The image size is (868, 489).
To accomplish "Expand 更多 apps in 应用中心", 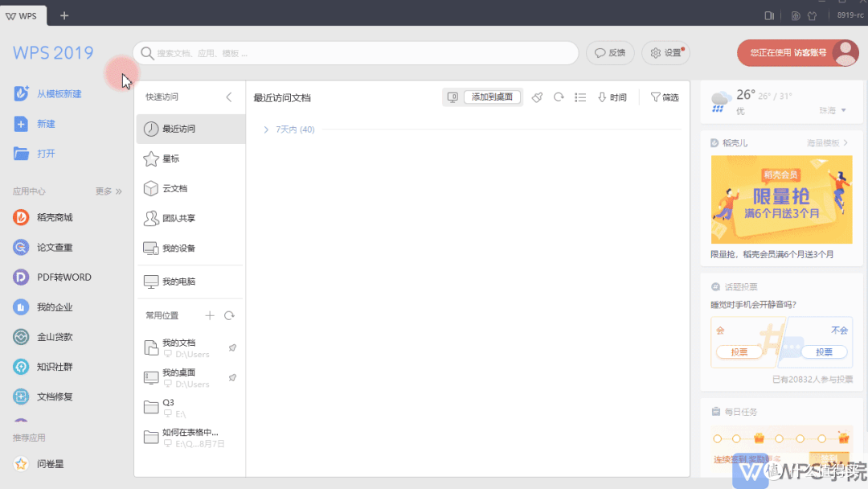I will coord(108,191).
